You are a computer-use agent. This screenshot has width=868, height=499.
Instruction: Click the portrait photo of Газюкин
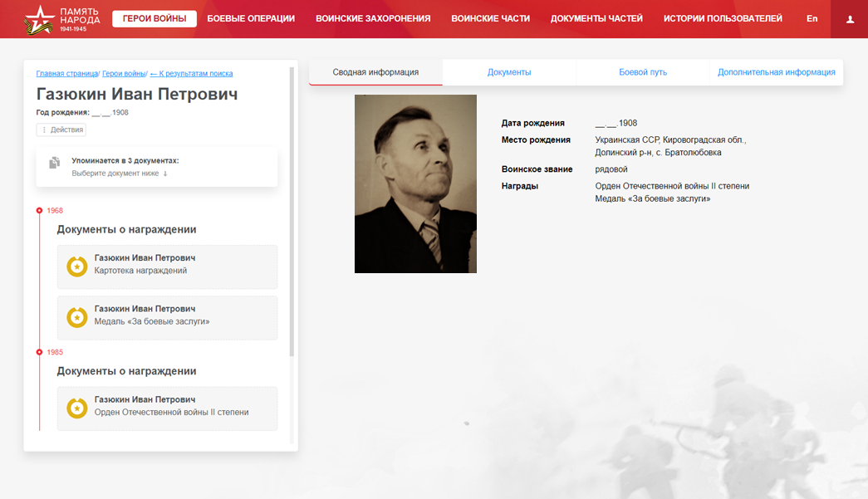pyautogui.click(x=415, y=183)
